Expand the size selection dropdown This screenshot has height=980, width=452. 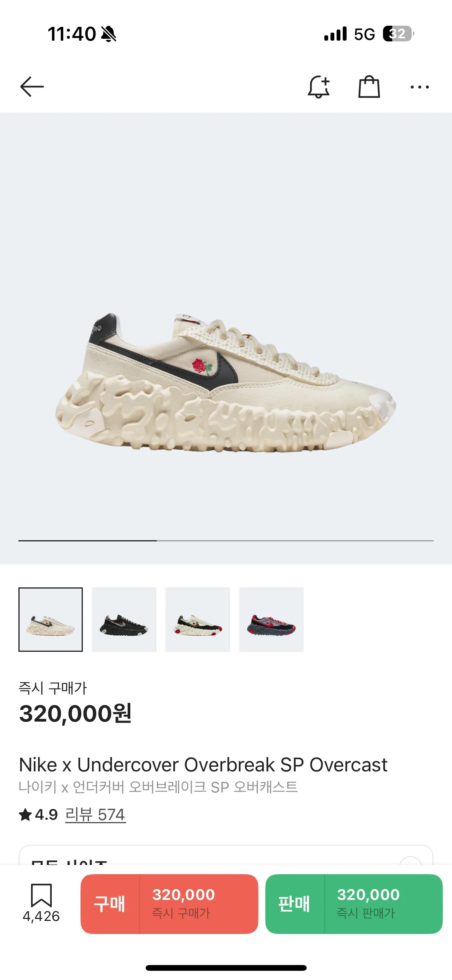(226, 855)
